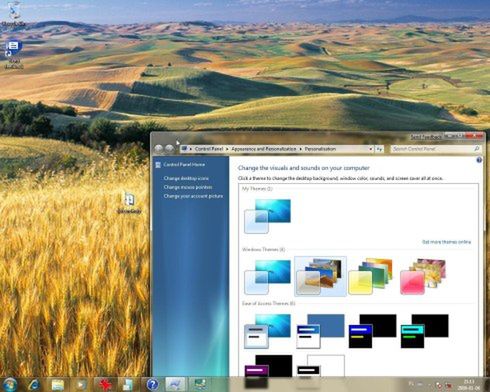This screenshot has width=490, height=392.
Task: Click the Control Panel Home icon
Action: coord(159,165)
